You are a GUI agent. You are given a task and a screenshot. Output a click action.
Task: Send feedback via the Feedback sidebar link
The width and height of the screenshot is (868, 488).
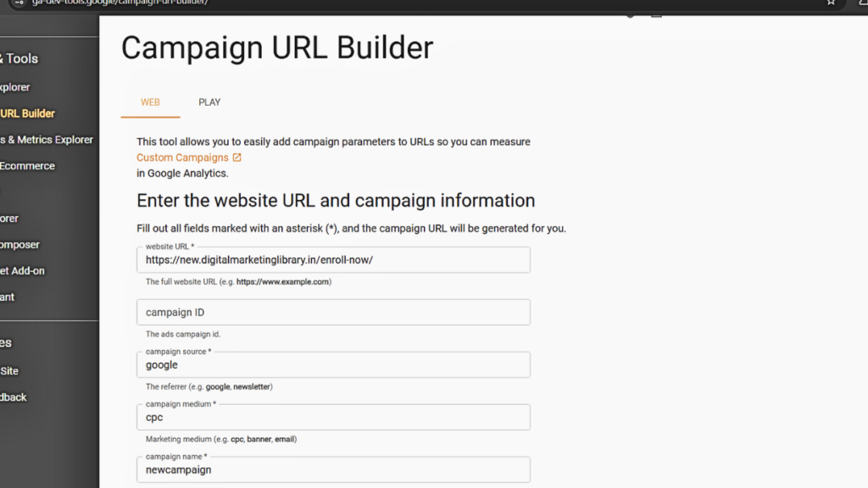tap(13, 396)
